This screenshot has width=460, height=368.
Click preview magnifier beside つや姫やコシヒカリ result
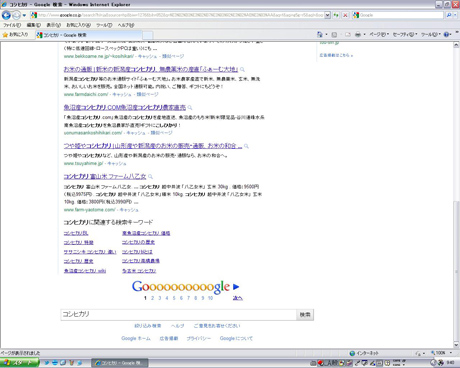pos(246,146)
